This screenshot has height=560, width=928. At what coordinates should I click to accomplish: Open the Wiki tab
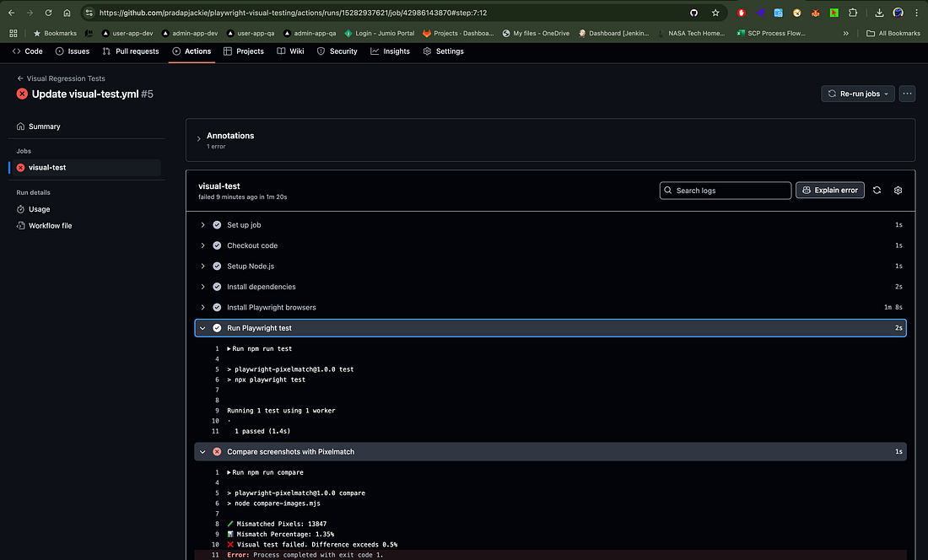(290, 51)
